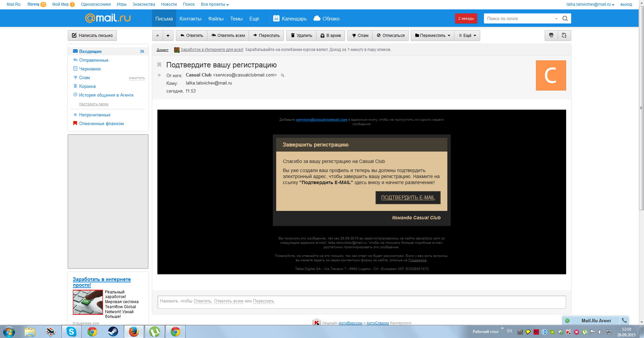Click the quick reply box
The image size is (644, 338).
point(361,302)
